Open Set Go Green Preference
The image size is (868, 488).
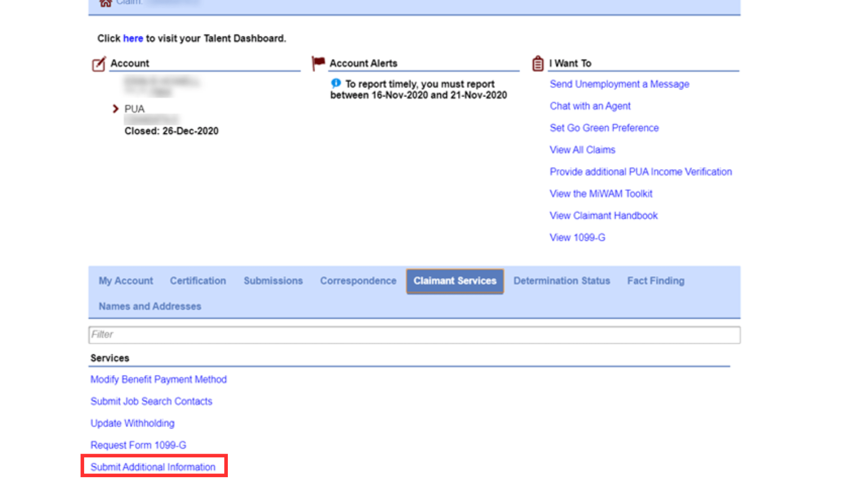coord(604,128)
